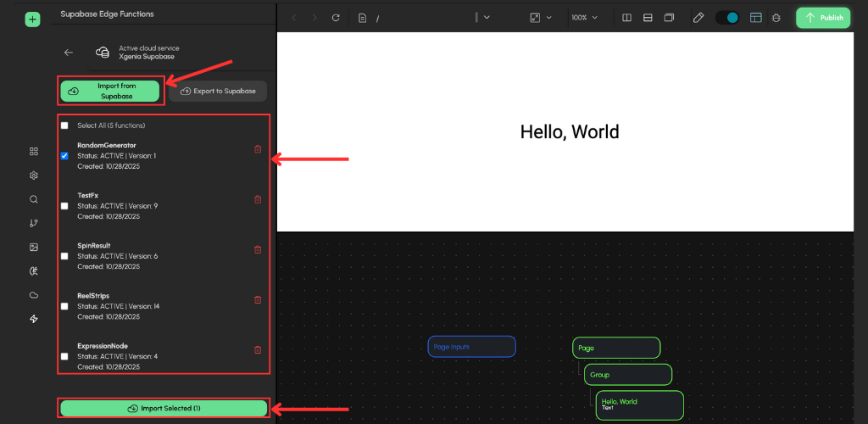Click the Import Selected (1) button
The width and height of the screenshot is (868, 424).
[x=164, y=408]
